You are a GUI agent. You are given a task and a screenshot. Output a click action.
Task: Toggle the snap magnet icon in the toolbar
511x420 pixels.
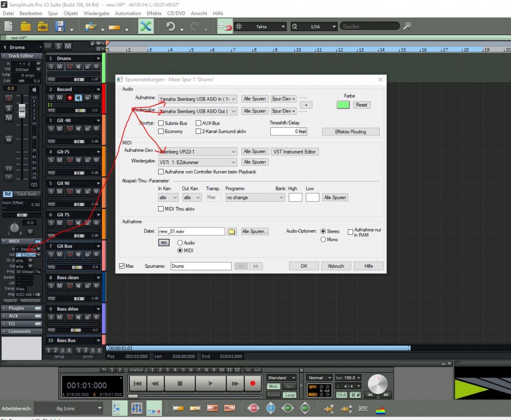coord(225,26)
